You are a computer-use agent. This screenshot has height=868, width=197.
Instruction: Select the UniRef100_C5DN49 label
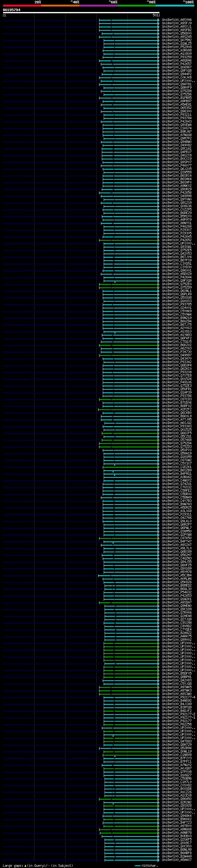click(x=176, y=497)
